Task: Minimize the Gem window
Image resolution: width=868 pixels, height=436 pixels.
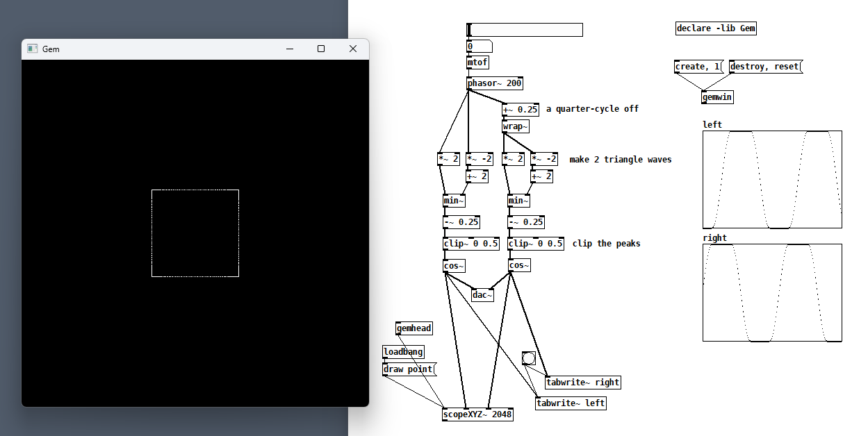Action: point(289,49)
